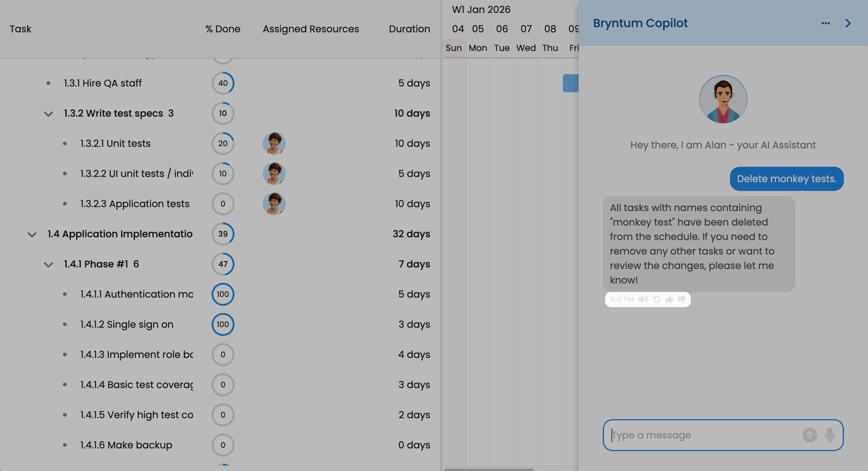Viewport: 868px width, 471px height.
Task: Click the Hire QA staff Gantt bar
Action: (x=570, y=83)
